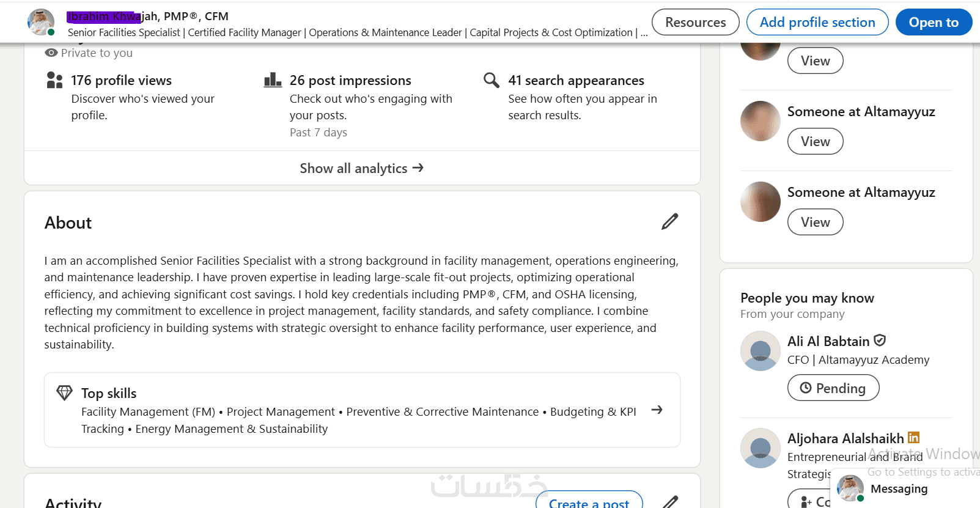Click profile photo thumbnail in sticky header
The height and width of the screenshot is (508, 980).
click(x=41, y=22)
